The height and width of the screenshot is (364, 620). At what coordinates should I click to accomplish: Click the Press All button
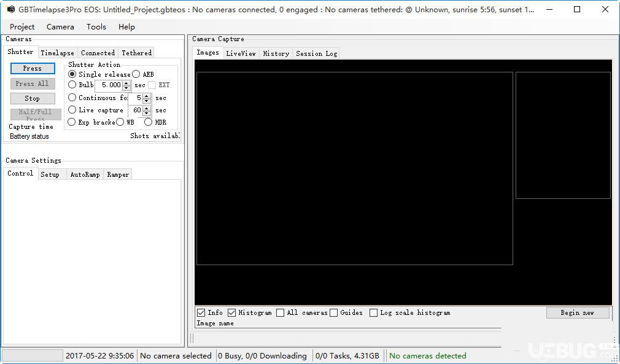[x=33, y=83]
